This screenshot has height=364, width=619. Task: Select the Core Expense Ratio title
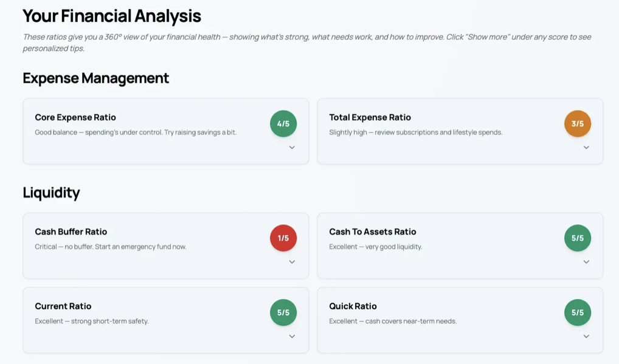[75, 117]
